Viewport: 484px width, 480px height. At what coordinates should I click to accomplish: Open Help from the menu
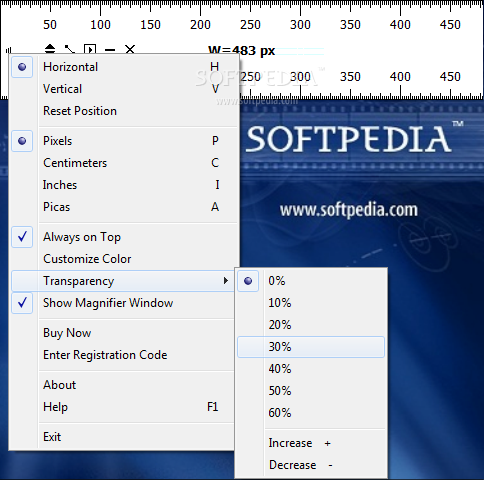coord(123,407)
